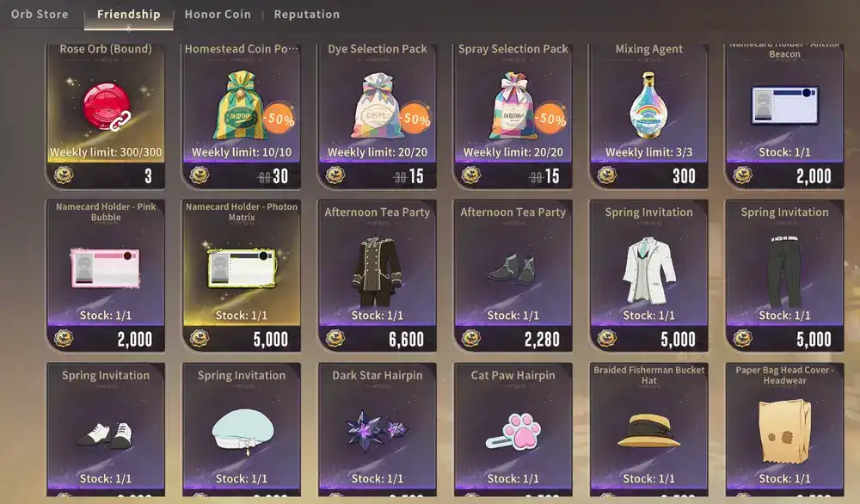Select the Mixing Agent rainbow bottle icon
The height and width of the screenshot is (504, 860).
point(648,105)
